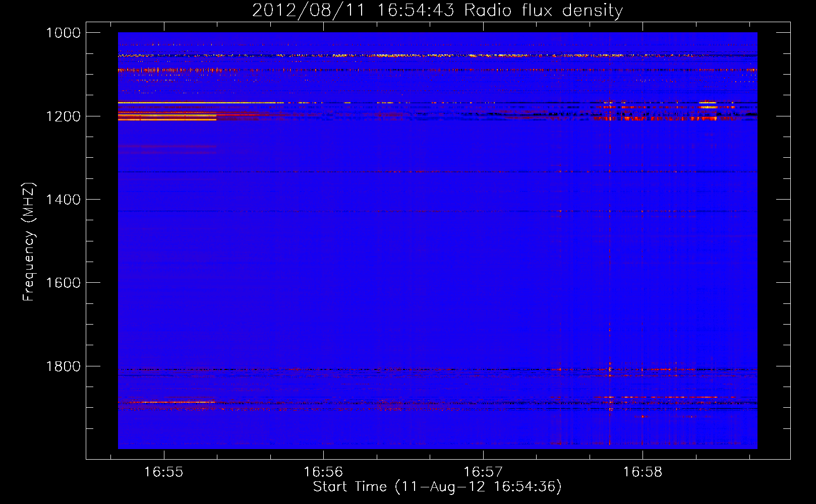Viewport: 816px width, 504px height.
Task: Click the 1000 frequency tick label
Action: point(63,33)
